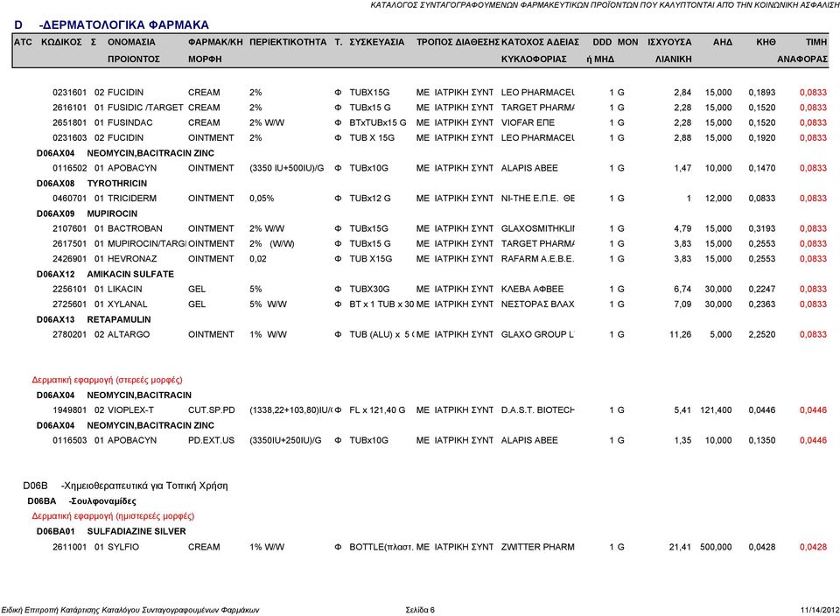Click the D06B Χημειοθεραπευτικά section title
This screenshot has width=840, height=616.
[x=125, y=486]
